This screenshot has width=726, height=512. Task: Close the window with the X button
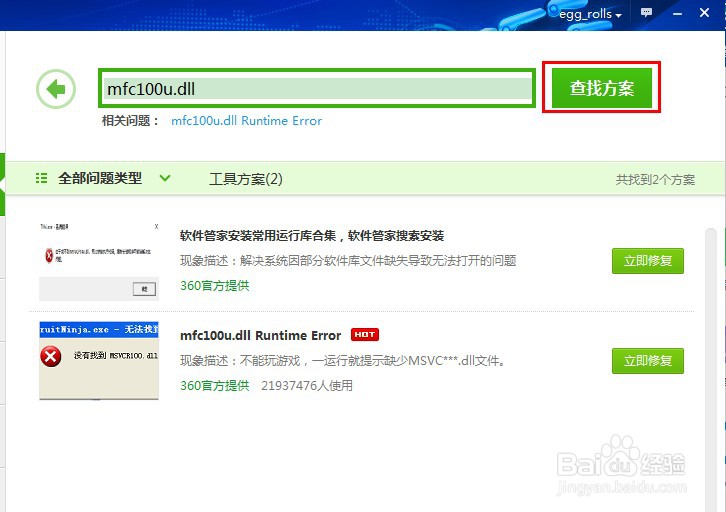(x=704, y=12)
